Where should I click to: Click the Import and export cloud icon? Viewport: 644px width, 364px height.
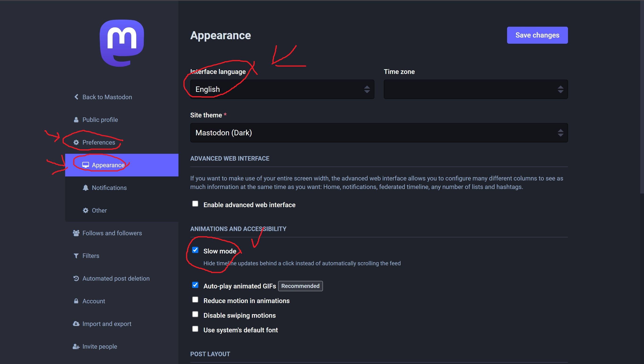click(76, 324)
